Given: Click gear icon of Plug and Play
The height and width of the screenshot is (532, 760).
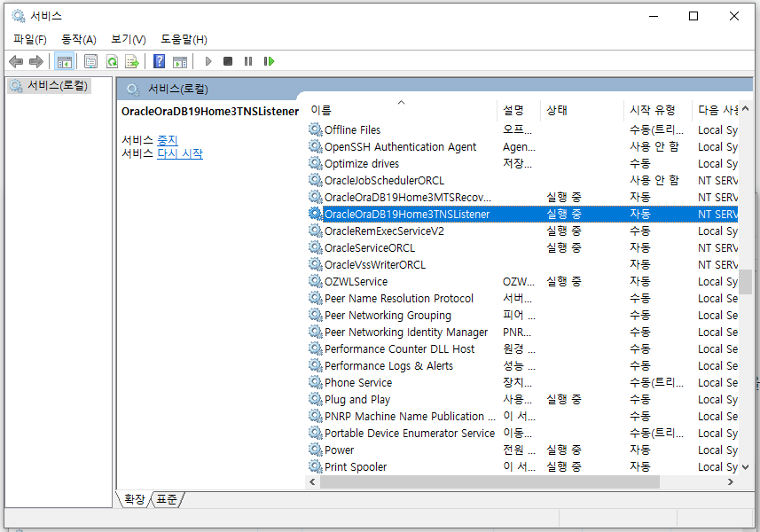Looking at the screenshot, I should 316,399.
